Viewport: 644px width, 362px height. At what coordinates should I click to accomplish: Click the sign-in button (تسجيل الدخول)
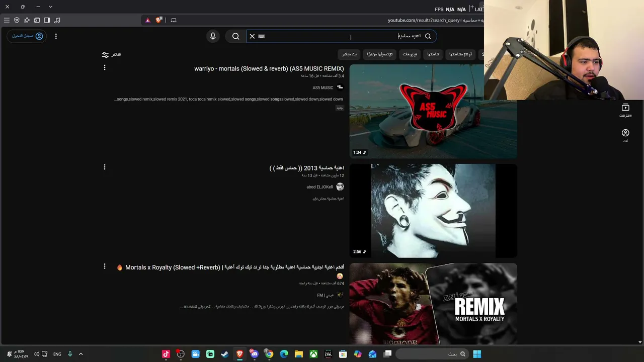coord(28,36)
